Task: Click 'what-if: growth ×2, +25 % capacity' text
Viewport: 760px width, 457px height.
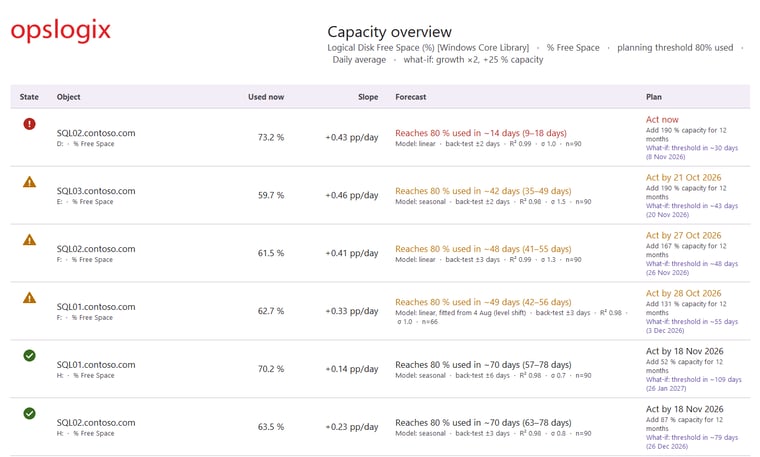Action: pyautogui.click(x=473, y=60)
